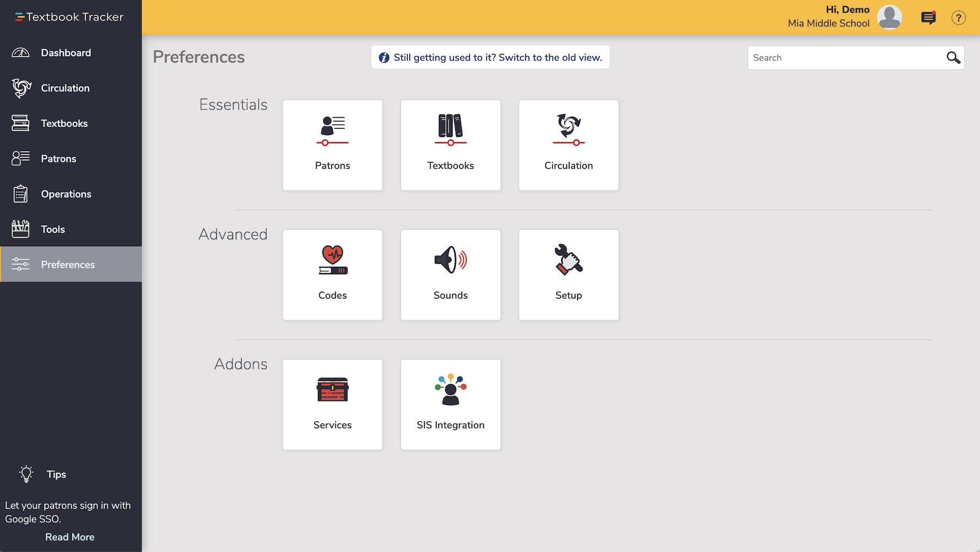Click the Preferences sliders icon in sidebar
Image resolution: width=980 pixels, height=552 pixels.
tap(21, 264)
